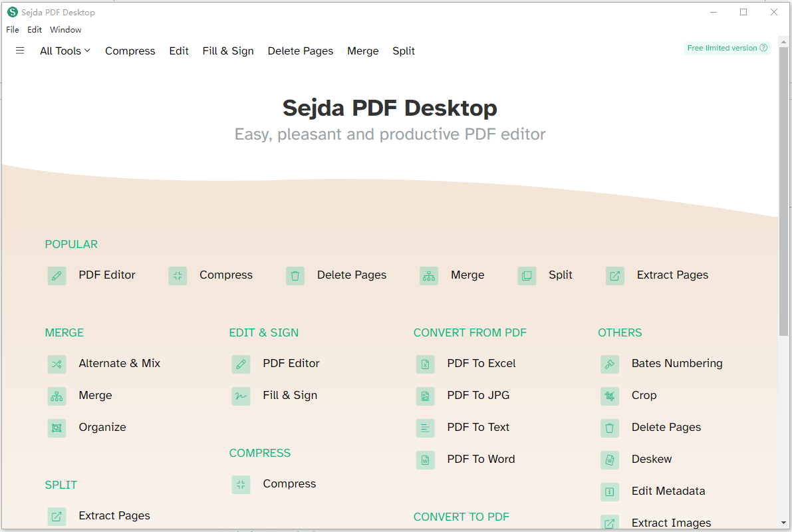Select Compress in the top toolbar
The height and width of the screenshot is (532, 792).
(130, 51)
